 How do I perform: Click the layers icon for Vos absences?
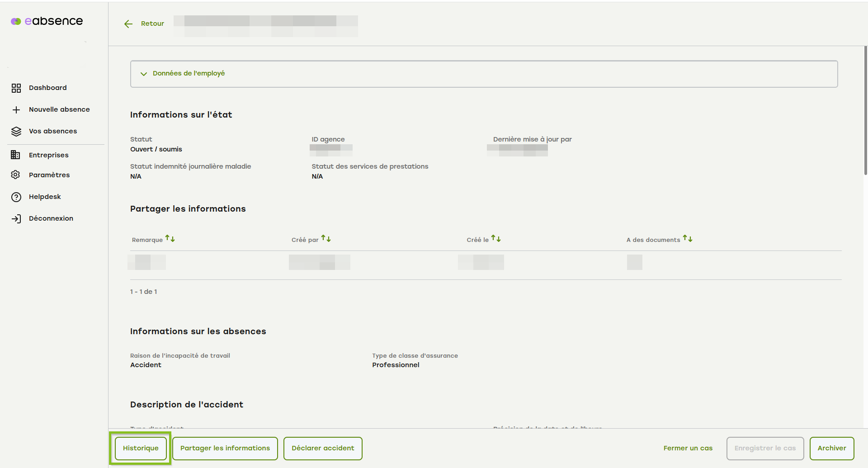(x=16, y=132)
